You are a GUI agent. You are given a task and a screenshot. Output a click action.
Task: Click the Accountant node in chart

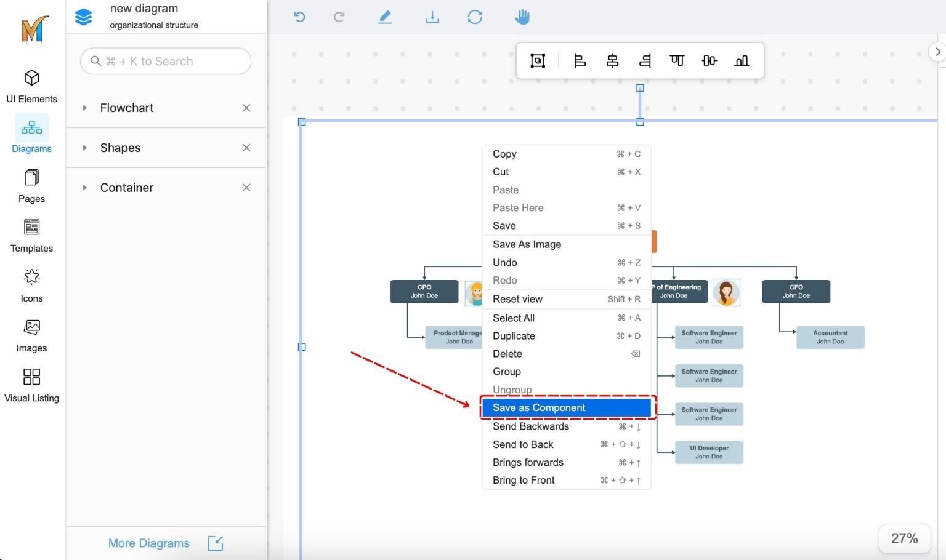coord(830,337)
